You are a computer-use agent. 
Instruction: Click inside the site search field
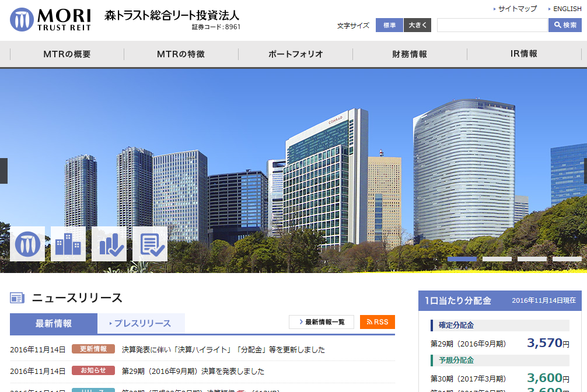point(493,25)
